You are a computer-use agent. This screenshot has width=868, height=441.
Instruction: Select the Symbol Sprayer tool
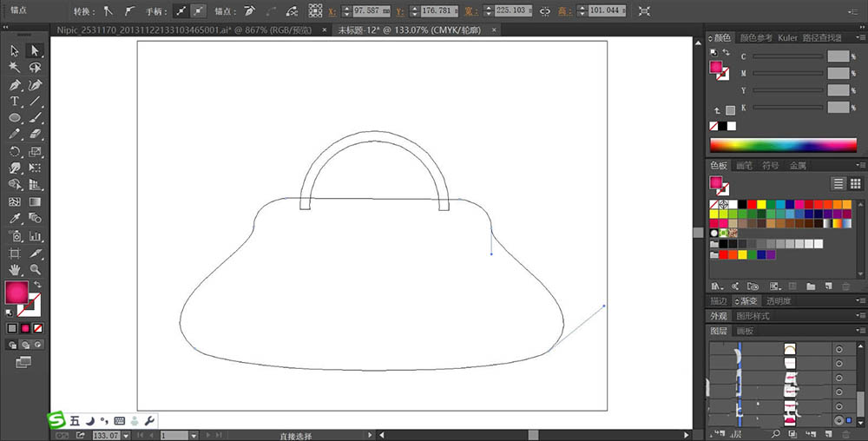pyautogui.click(x=15, y=236)
